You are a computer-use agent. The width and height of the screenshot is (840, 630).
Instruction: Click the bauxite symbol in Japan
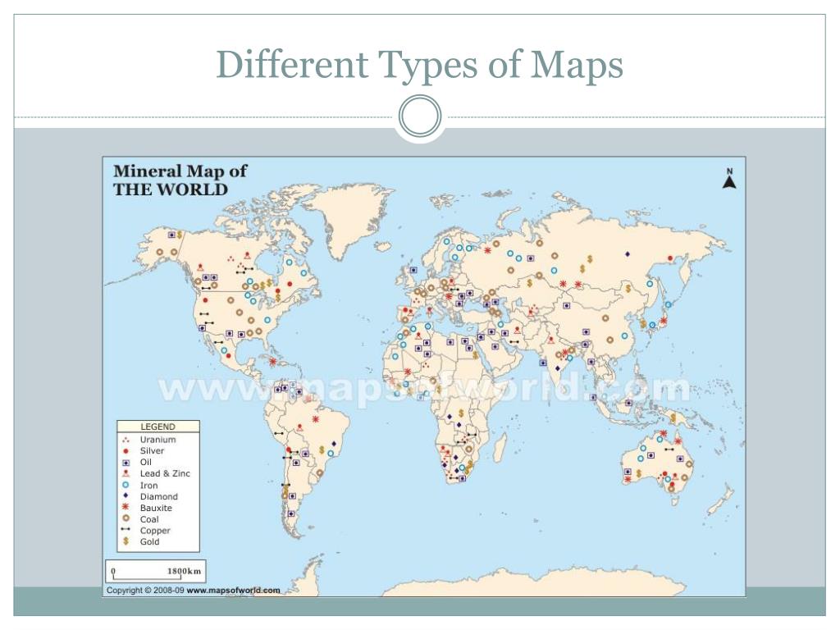point(664,321)
